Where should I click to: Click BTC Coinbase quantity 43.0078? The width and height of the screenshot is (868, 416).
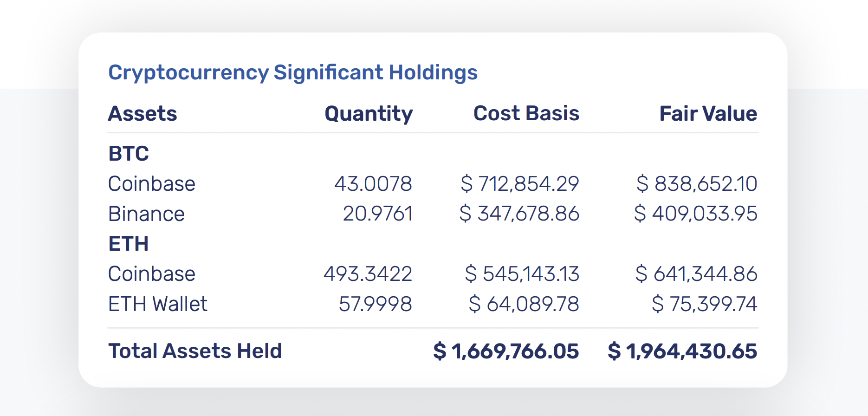point(373,184)
